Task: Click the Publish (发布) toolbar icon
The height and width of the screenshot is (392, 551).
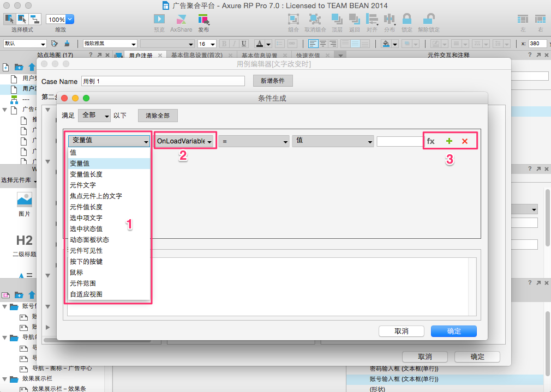Action: coord(203,20)
